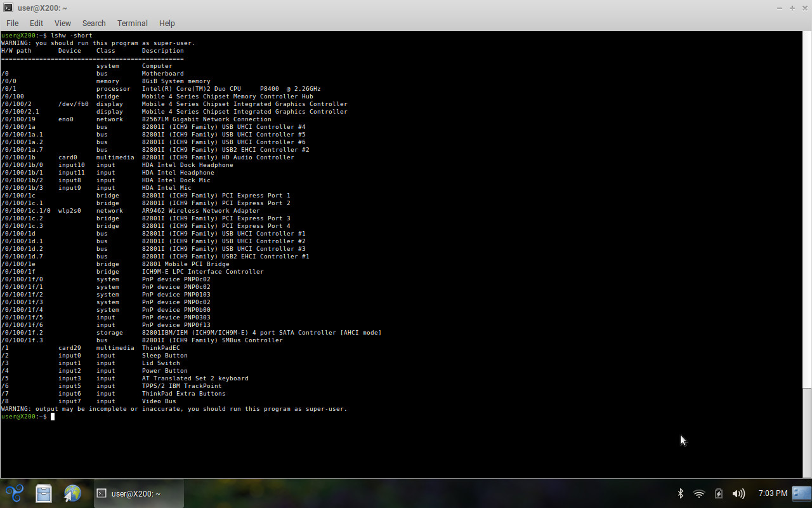Click the final 'output may be incomplete' warning
Image resolution: width=812 pixels, height=508 pixels.
pos(174,409)
